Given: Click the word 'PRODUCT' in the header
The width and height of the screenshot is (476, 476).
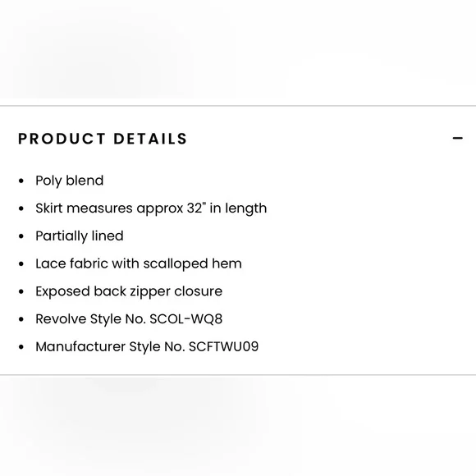Looking at the screenshot, I should pyautogui.click(x=62, y=139).
